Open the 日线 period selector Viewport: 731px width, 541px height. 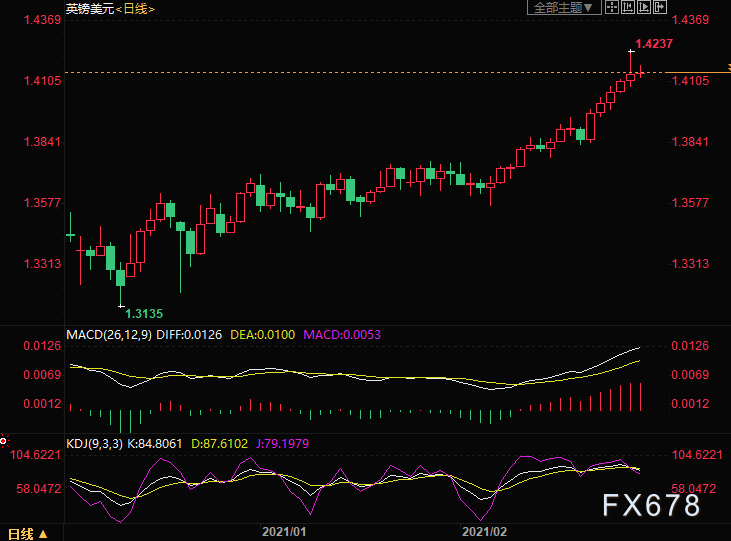pyautogui.click(x=28, y=534)
